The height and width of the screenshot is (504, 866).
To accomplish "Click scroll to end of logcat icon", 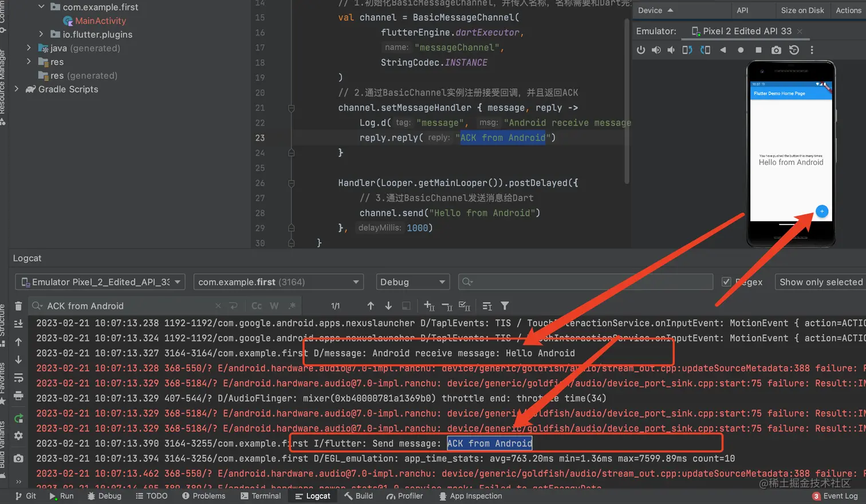I will pyautogui.click(x=18, y=324).
